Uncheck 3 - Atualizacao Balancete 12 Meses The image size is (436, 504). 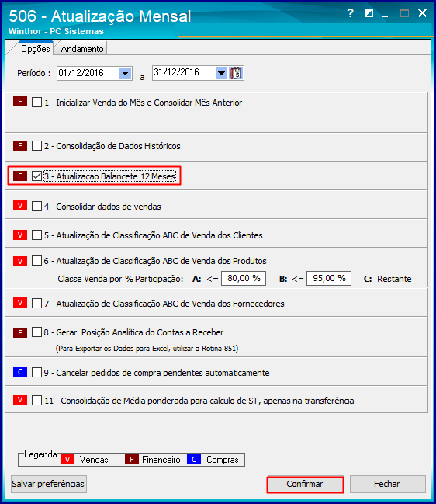[x=36, y=176]
